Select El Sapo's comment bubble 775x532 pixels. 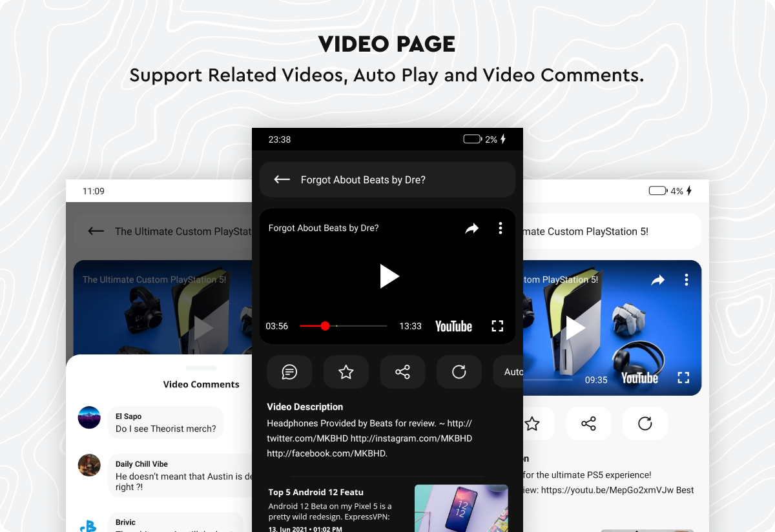pos(166,423)
